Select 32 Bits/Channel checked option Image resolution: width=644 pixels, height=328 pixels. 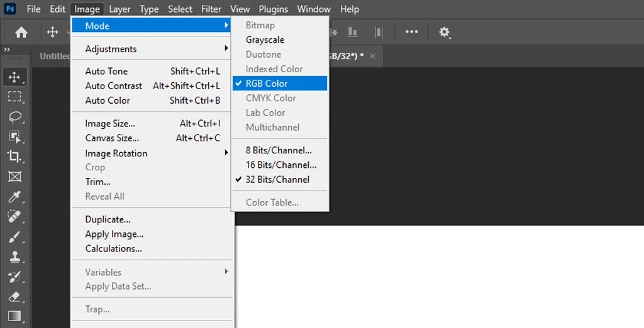(x=280, y=179)
